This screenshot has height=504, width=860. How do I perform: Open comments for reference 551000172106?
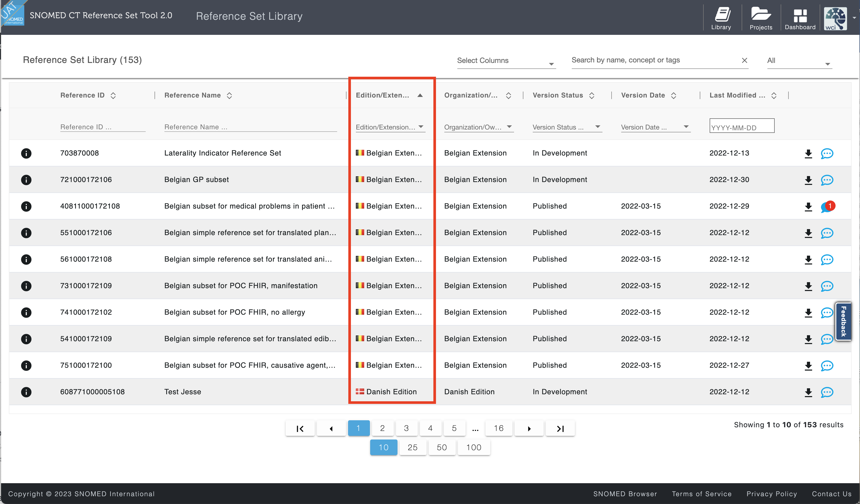[x=827, y=233]
